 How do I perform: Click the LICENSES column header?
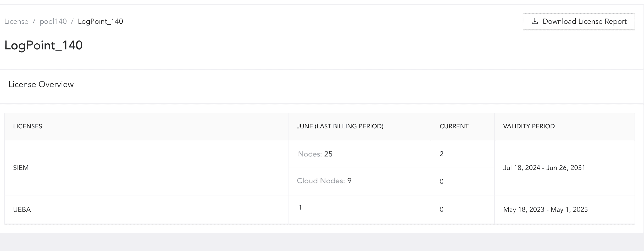click(27, 126)
